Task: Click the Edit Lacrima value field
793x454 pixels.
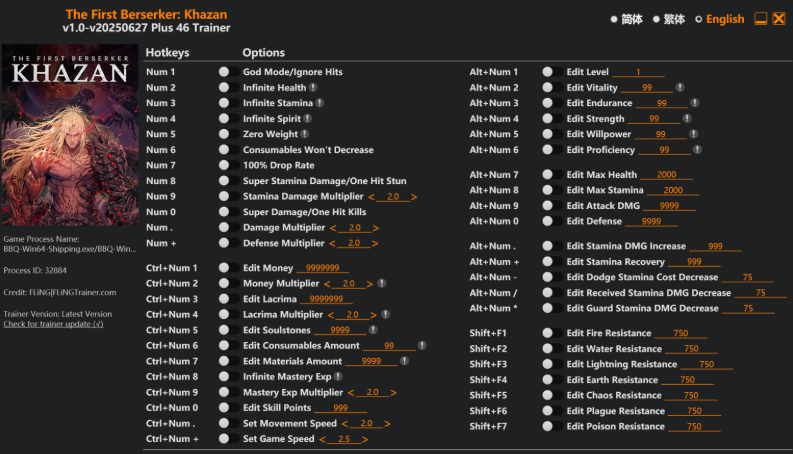Action: pyautogui.click(x=326, y=299)
